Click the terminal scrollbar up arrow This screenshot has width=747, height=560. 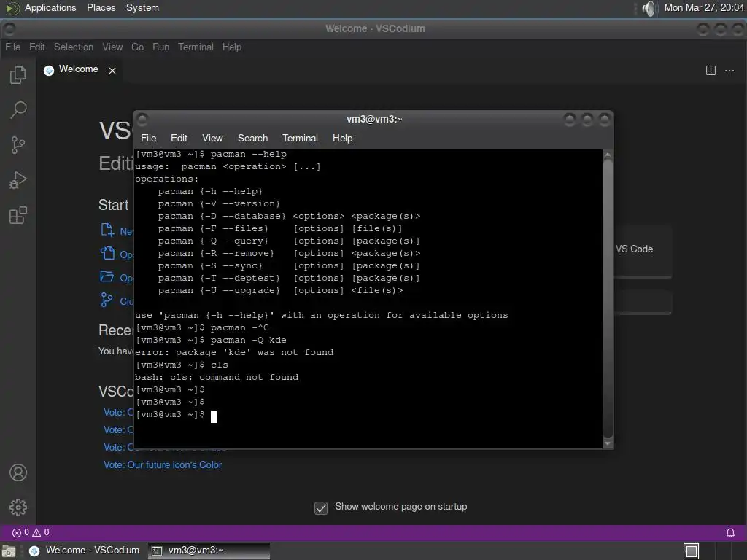pos(608,155)
